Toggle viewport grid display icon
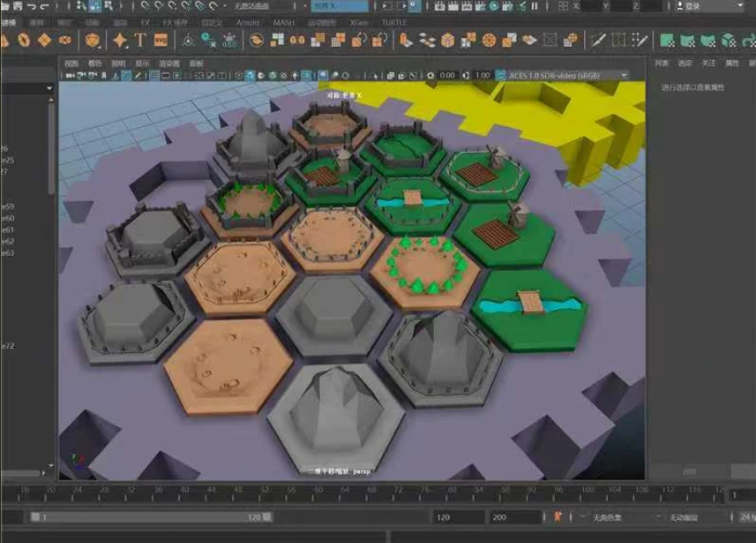 coord(154,76)
